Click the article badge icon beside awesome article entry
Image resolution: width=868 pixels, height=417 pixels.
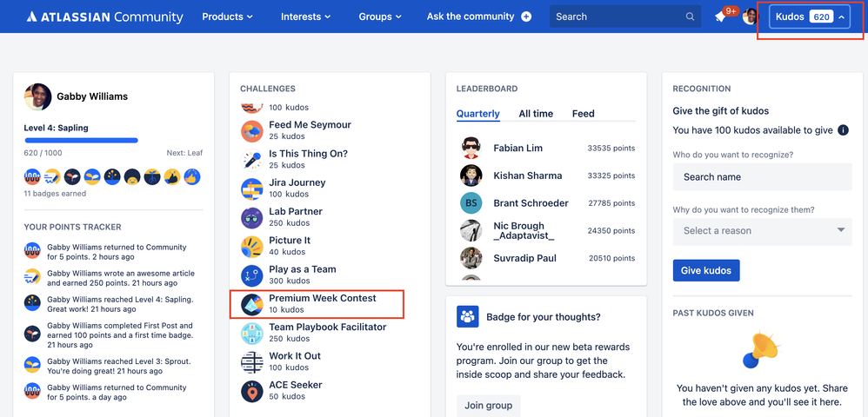coord(32,276)
